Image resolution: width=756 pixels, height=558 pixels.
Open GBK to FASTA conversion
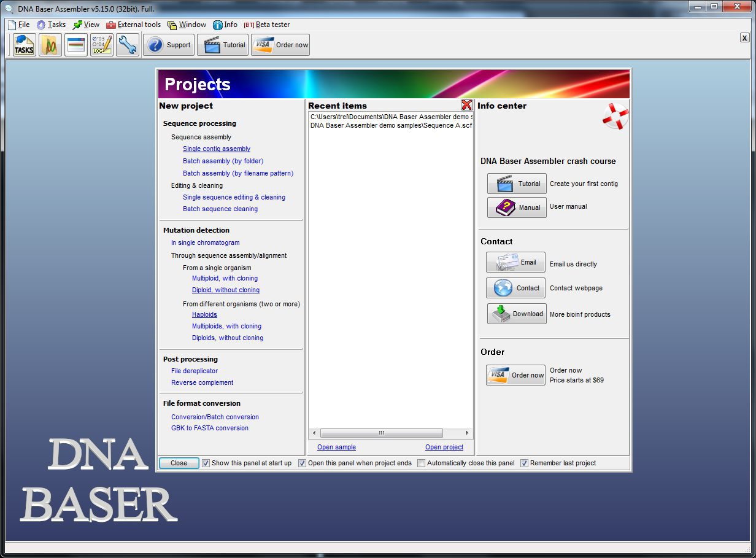coord(210,428)
